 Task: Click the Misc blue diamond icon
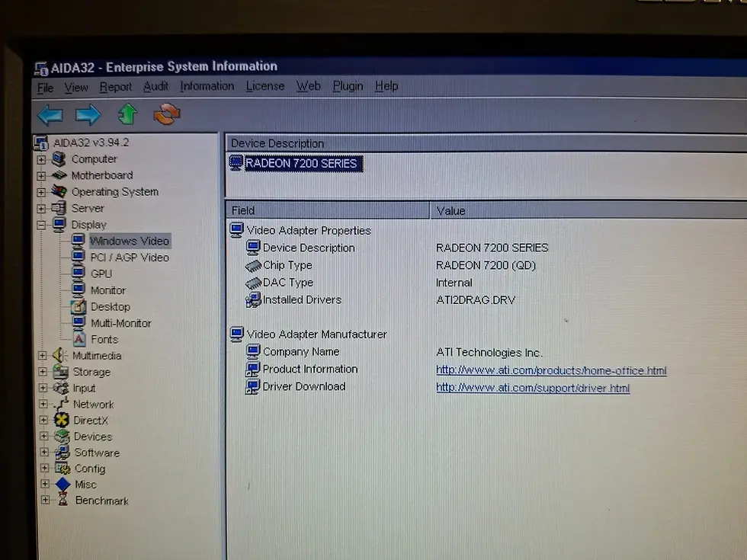coord(63,485)
